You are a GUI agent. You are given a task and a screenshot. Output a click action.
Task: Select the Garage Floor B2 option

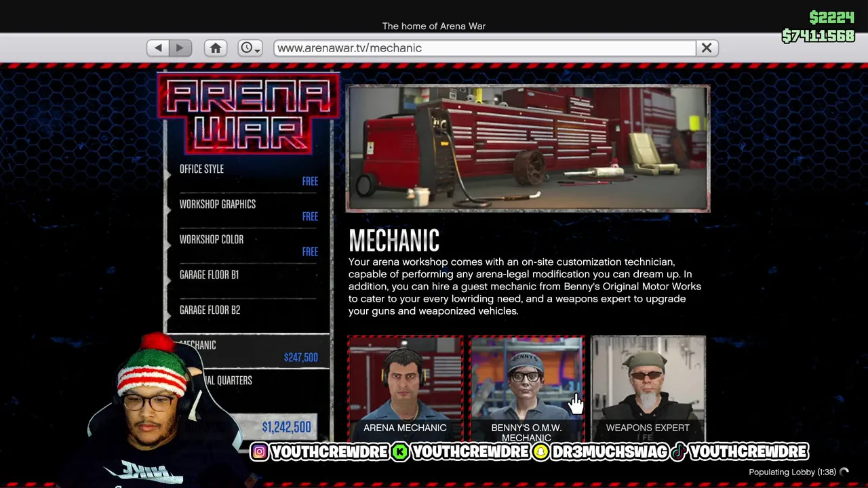tap(248, 316)
